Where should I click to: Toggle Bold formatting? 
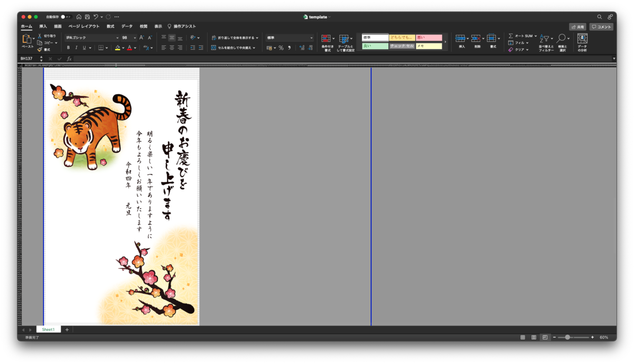(68, 48)
